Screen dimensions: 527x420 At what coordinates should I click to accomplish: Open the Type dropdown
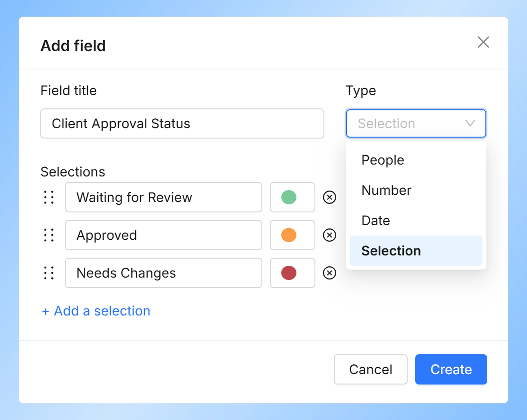(415, 124)
